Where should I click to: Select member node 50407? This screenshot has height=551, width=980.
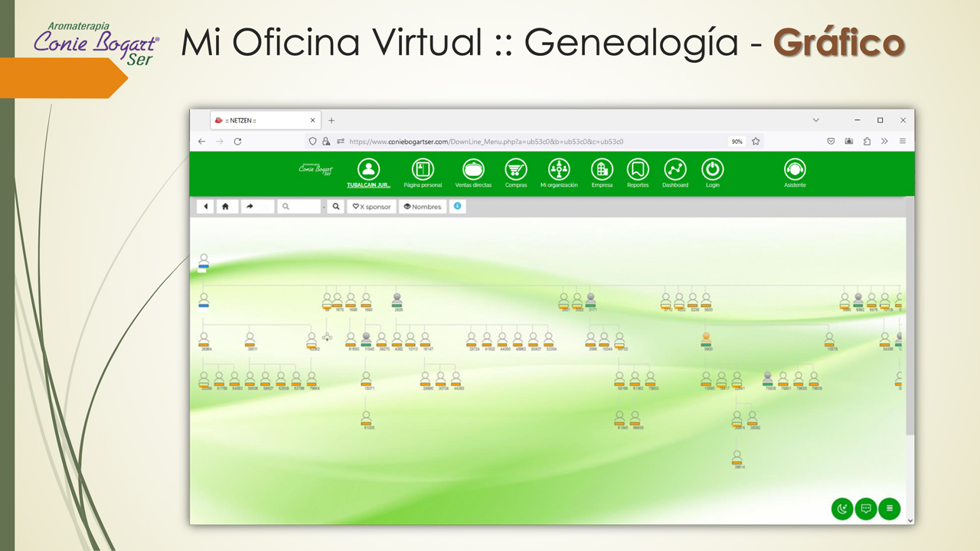(x=534, y=341)
